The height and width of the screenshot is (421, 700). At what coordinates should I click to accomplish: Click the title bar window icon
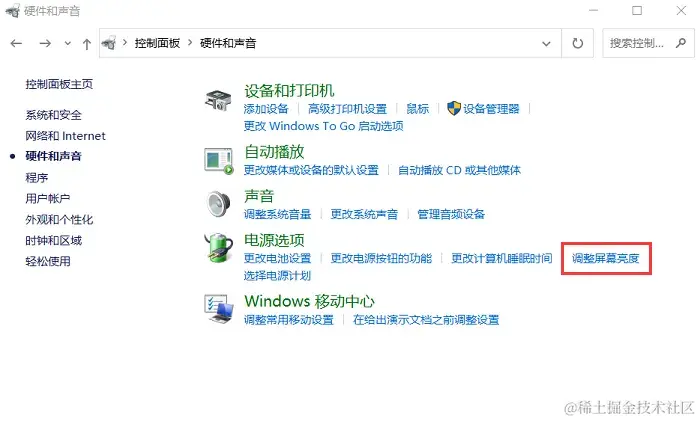(12, 10)
